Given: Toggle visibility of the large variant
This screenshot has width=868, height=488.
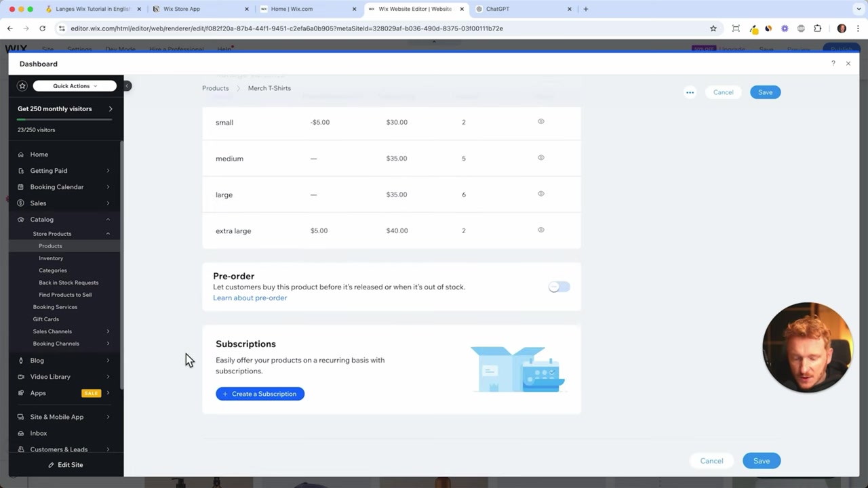Looking at the screenshot, I should pos(541,194).
